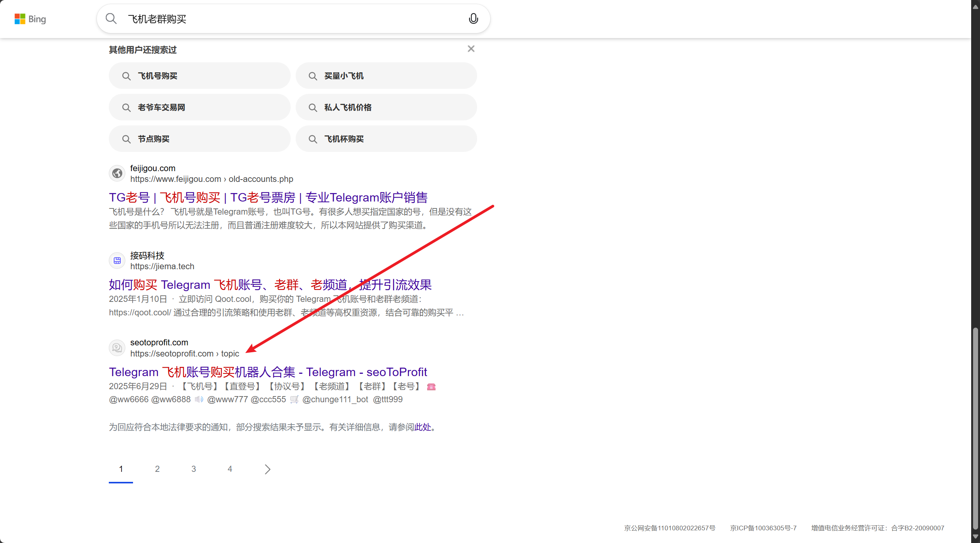980x543 pixels.
Task: Activate the microphone voice search icon
Action: (473, 18)
